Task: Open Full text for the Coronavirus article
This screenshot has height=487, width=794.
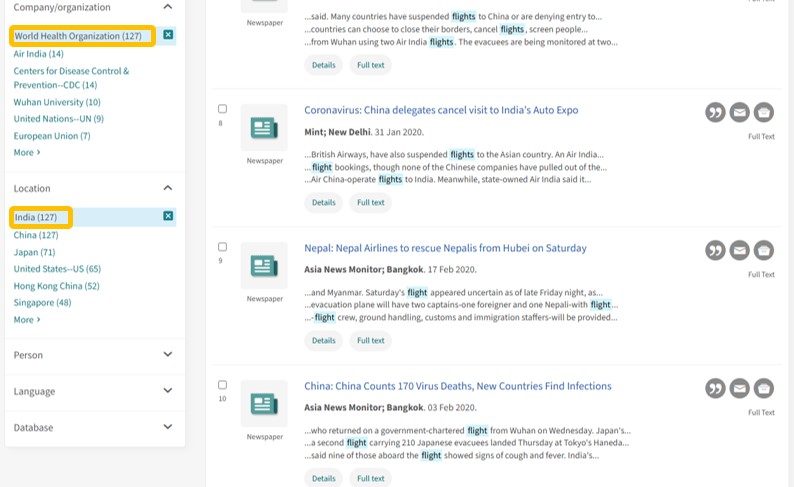Action: [370, 202]
